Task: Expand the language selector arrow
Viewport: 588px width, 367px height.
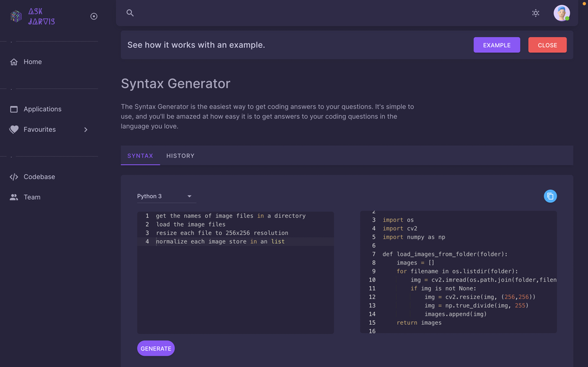Action: 188,196
